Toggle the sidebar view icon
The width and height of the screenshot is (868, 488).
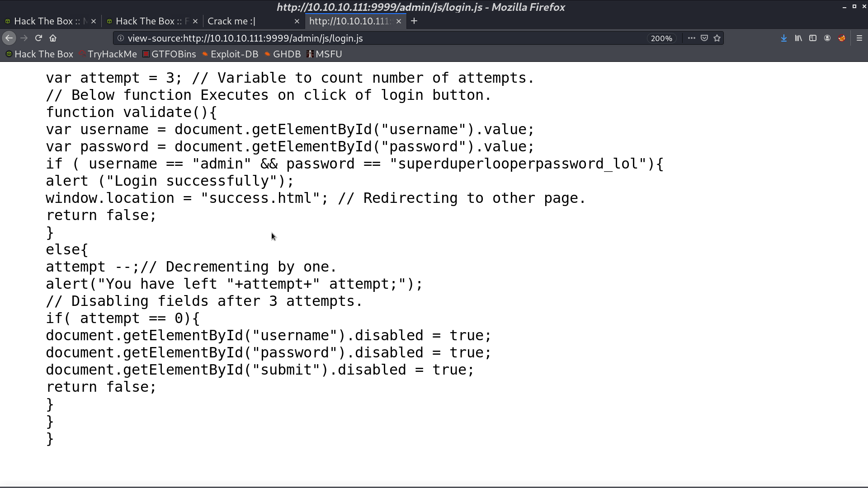click(x=813, y=38)
